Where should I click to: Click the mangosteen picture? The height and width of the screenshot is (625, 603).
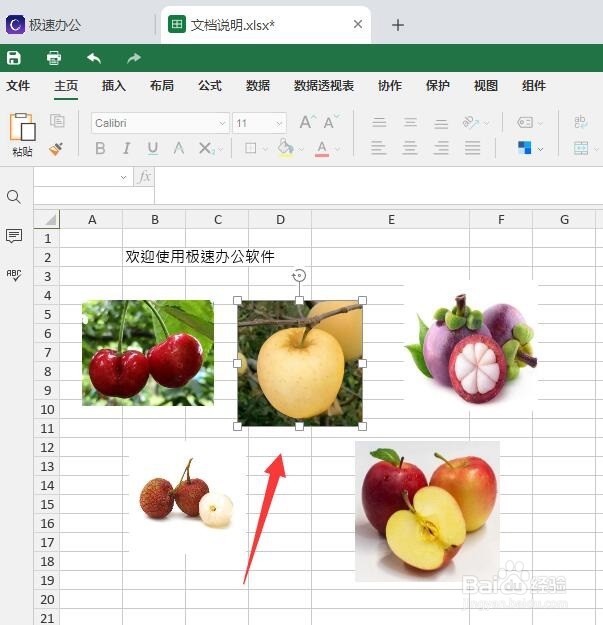471,347
